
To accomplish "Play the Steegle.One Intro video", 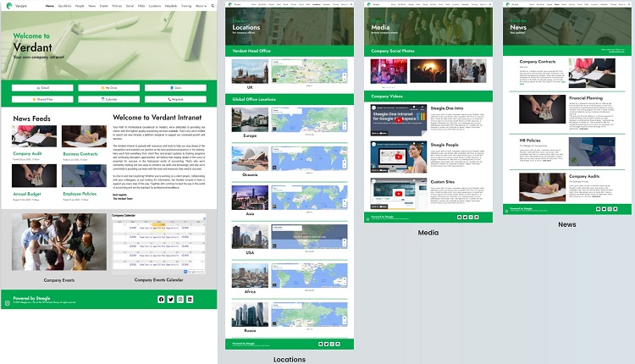I will [399, 120].
